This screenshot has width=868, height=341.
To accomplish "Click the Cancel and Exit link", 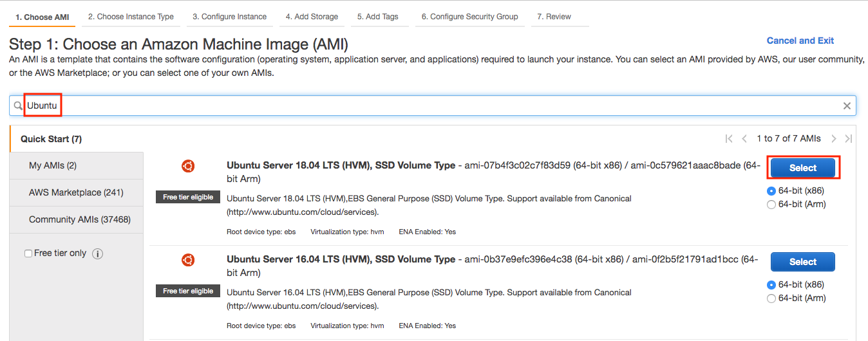I will point(800,41).
